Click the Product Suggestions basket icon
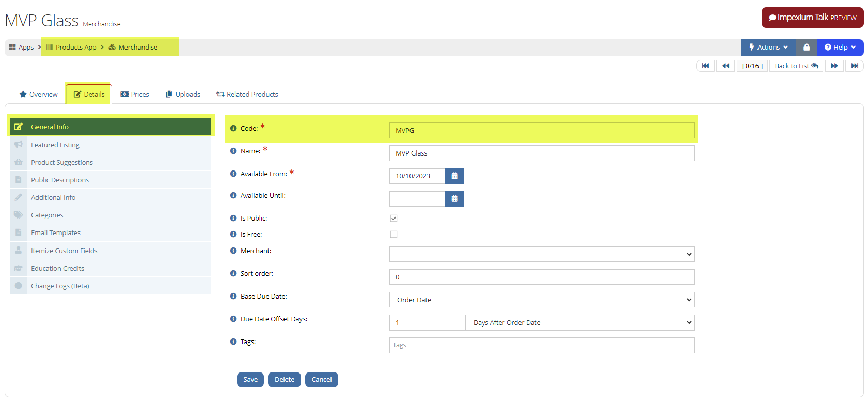This screenshot has height=404, width=868. click(19, 162)
